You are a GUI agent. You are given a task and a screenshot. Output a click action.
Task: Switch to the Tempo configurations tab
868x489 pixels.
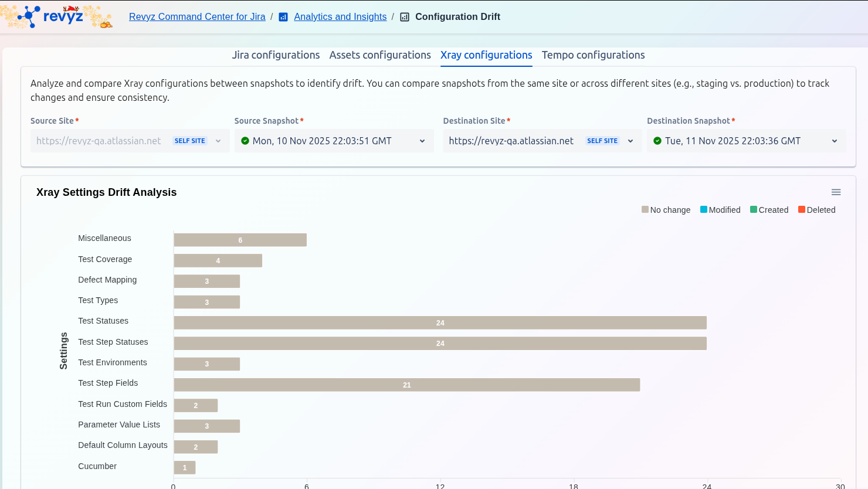coord(593,55)
